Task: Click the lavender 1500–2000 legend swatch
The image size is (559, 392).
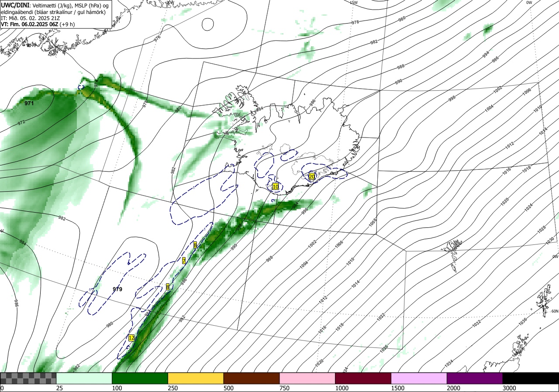Action: 419,378
